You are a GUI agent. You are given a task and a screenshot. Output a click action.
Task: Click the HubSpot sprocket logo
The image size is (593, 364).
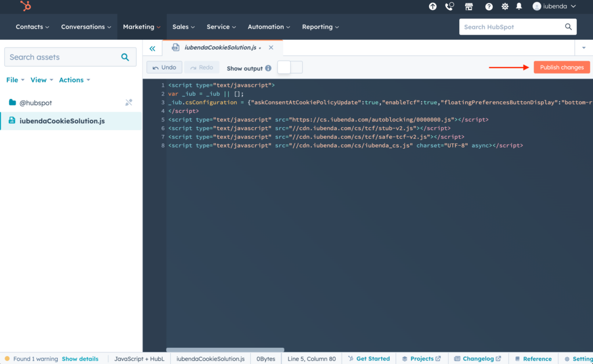click(24, 6)
